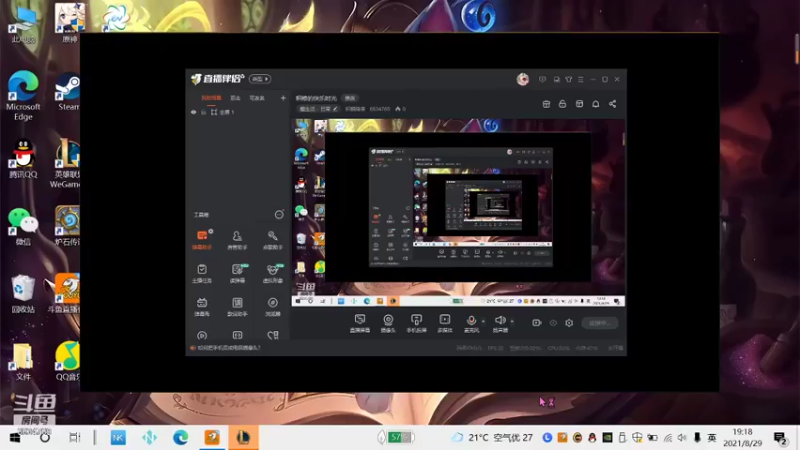Toggle the record camera button
The image size is (800, 450).
(x=536, y=323)
